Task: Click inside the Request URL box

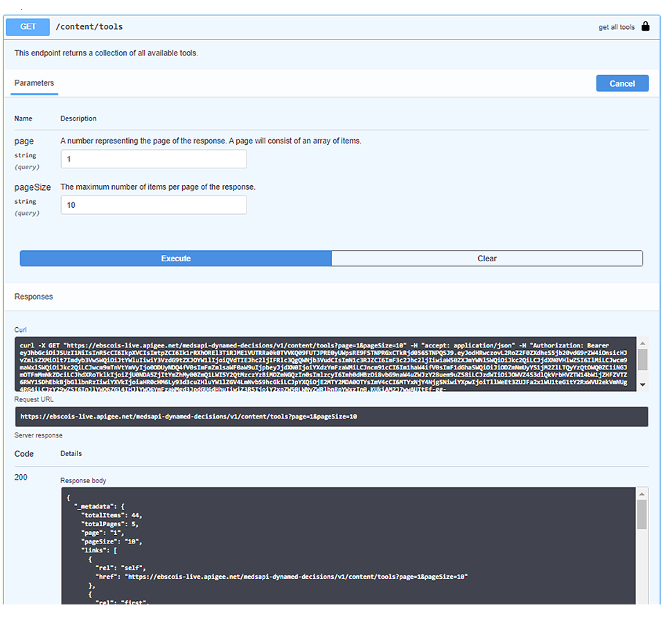Action: [331, 417]
